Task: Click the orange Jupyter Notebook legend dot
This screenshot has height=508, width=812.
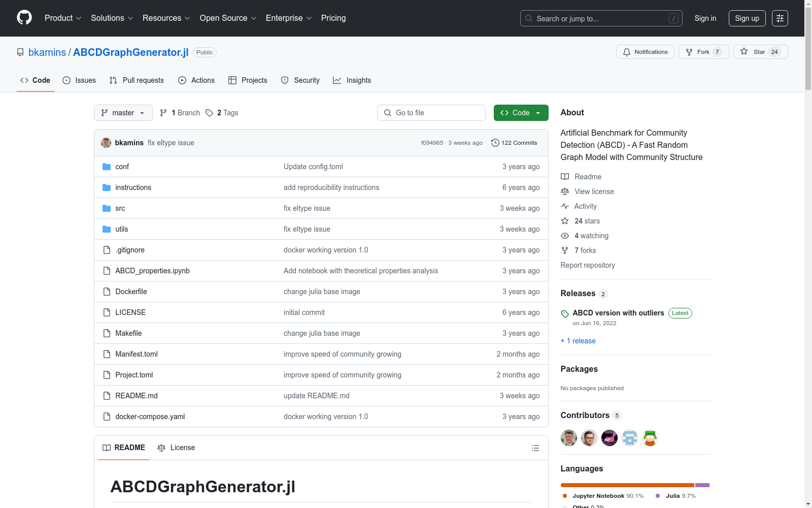Action: 565,496
